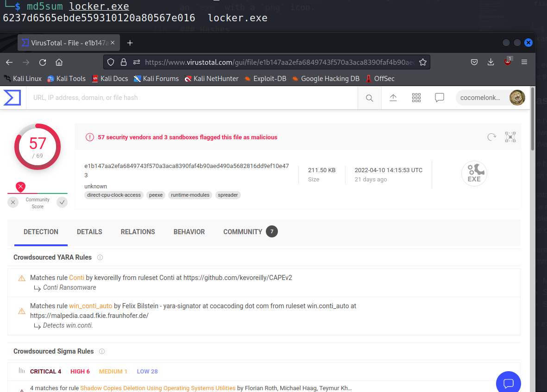Open the Firefox hamburger menu

[x=524, y=62]
